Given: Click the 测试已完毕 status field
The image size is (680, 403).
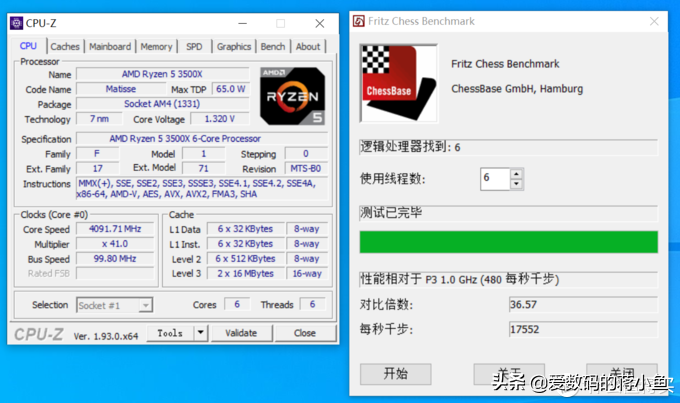Looking at the screenshot, I should (x=508, y=213).
